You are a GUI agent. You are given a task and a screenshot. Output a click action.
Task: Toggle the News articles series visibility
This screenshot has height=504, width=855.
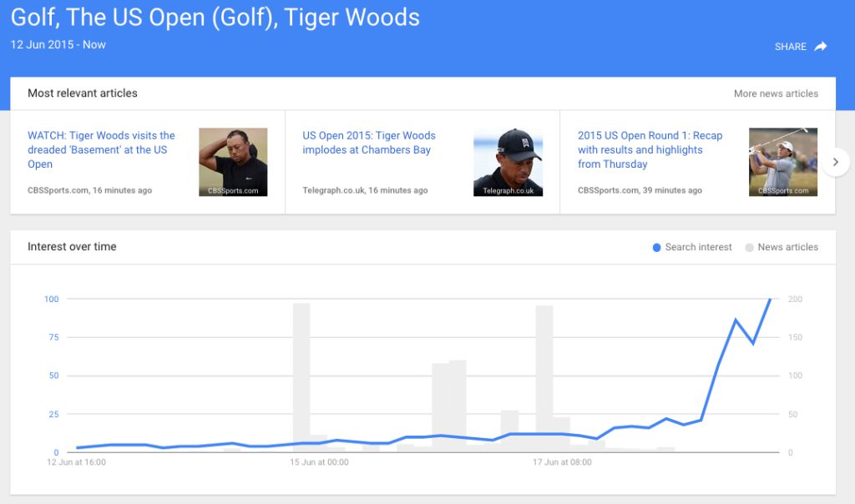coord(786,247)
